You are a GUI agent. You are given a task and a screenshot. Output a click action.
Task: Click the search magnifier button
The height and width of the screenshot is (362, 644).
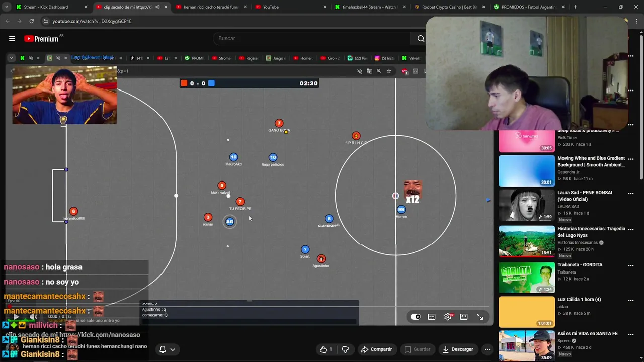pos(421,39)
